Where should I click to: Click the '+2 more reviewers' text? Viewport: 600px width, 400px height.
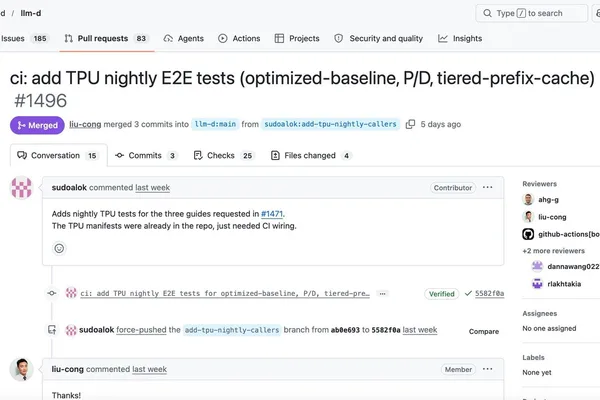point(553,251)
